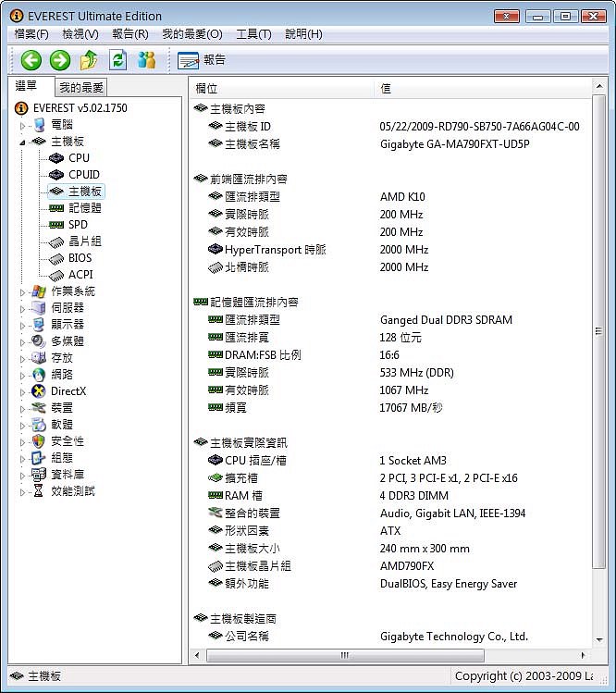The image size is (616, 693).
Task: Click the horizontal scrollbar thumb
Action: 345,655
